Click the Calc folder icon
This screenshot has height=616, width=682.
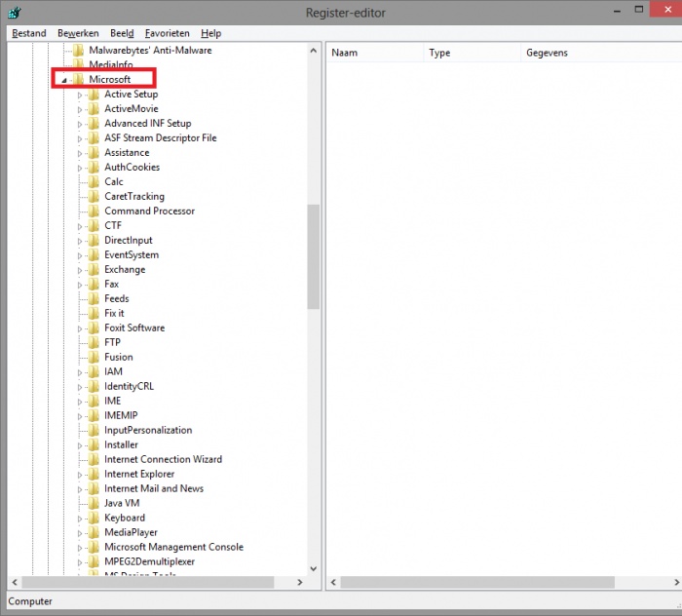click(x=94, y=182)
